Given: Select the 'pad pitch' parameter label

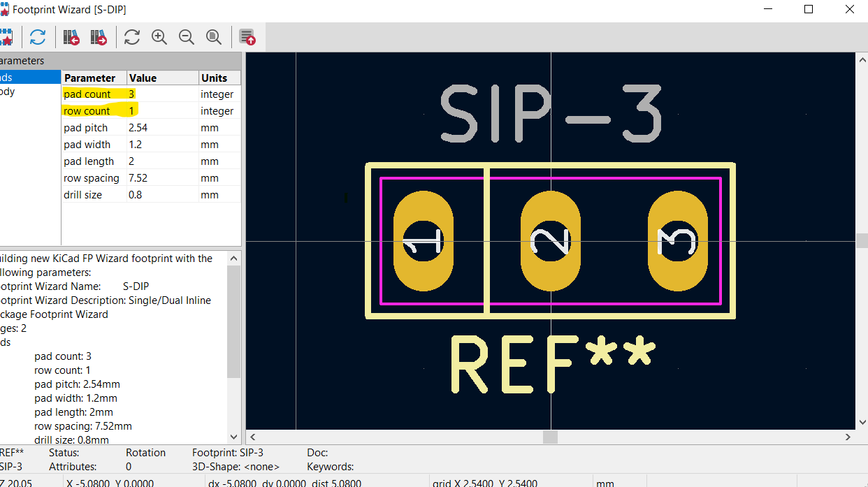Looking at the screenshot, I should click(86, 128).
